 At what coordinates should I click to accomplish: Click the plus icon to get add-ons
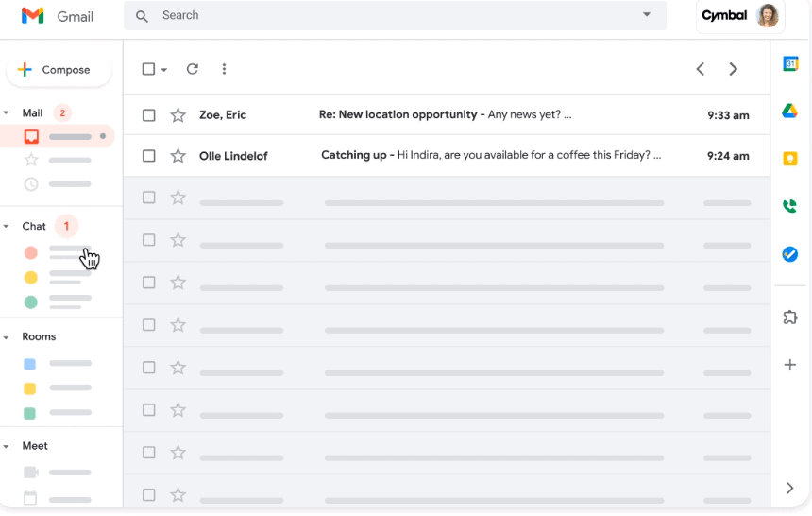point(789,365)
